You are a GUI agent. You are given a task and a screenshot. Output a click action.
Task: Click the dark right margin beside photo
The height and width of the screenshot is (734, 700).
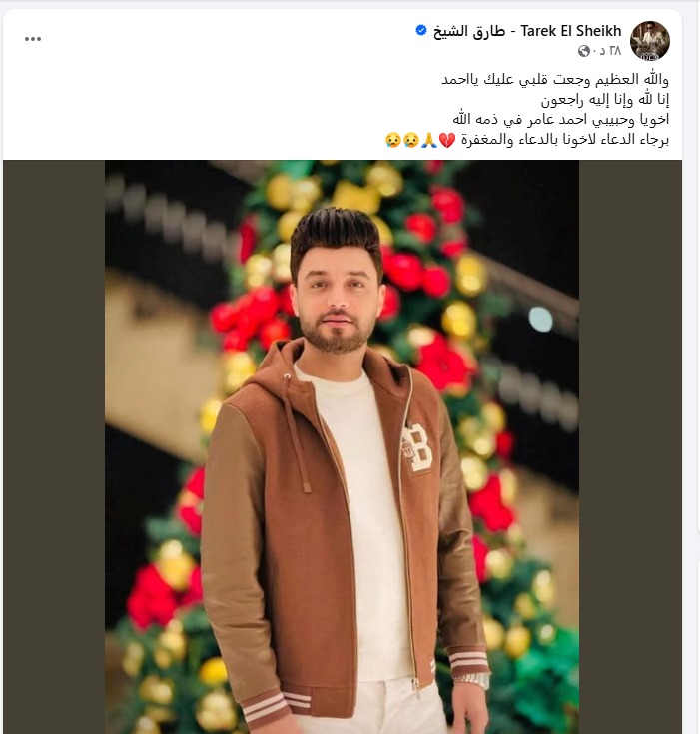click(x=630, y=446)
